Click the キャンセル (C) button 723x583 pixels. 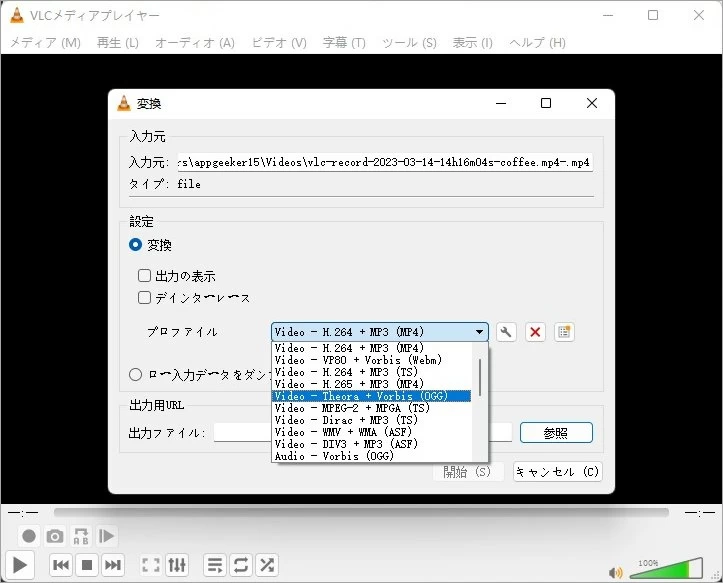pos(557,472)
